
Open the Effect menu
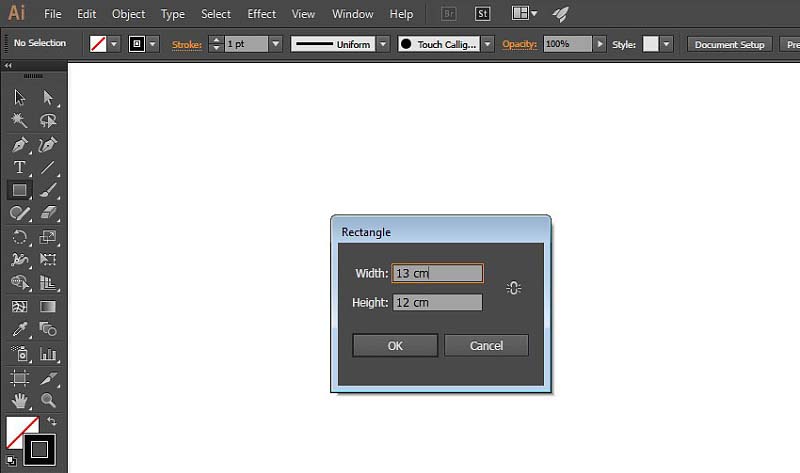click(x=262, y=14)
